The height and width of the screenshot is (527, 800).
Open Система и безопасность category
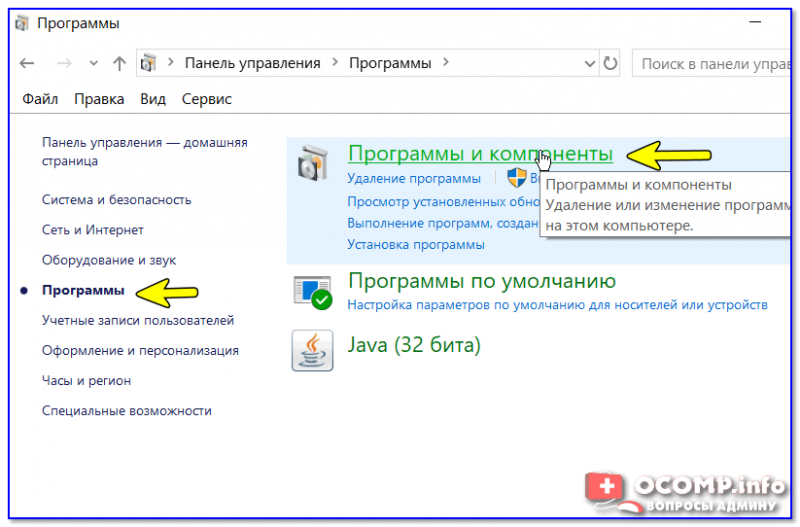pyautogui.click(x=116, y=199)
